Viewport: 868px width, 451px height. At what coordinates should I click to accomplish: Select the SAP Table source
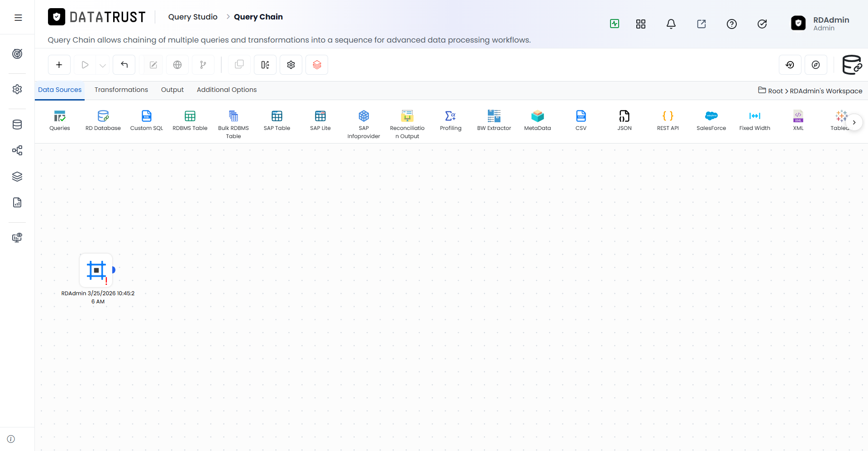(277, 120)
